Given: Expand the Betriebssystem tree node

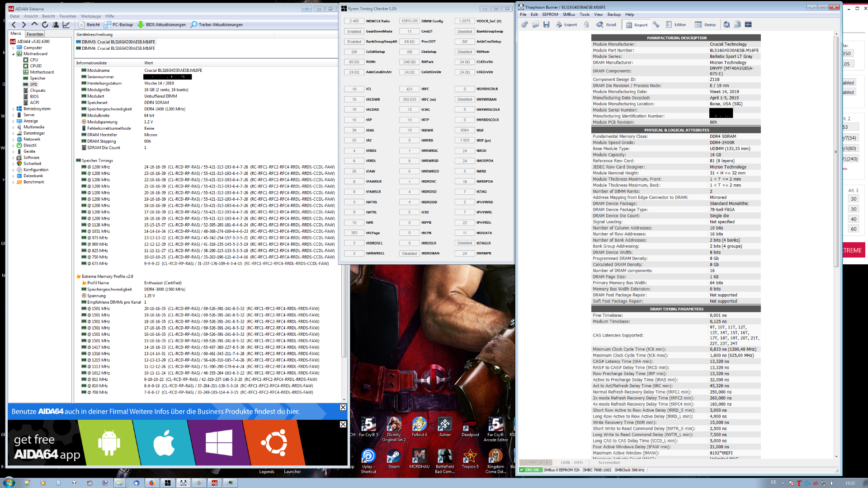Looking at the screenshot, I should tap(13, 109).
